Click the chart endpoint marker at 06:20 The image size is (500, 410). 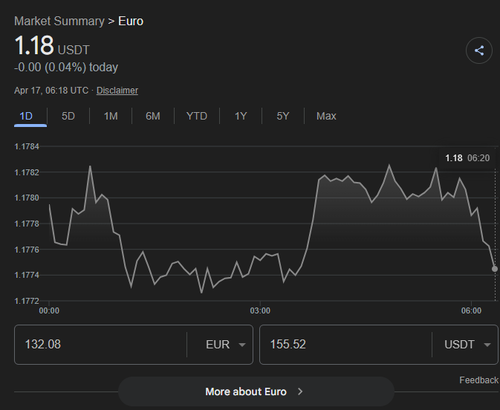click(495, 269)
